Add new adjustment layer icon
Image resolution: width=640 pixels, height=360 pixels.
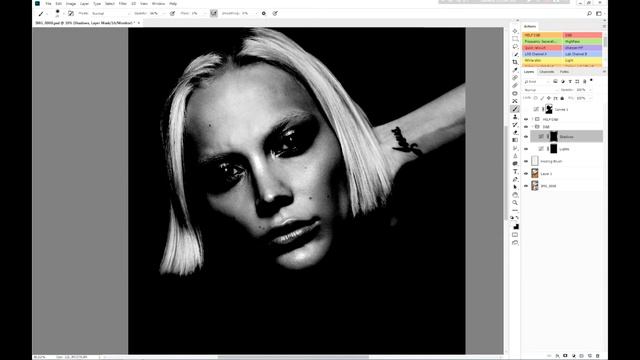point(573,356)
